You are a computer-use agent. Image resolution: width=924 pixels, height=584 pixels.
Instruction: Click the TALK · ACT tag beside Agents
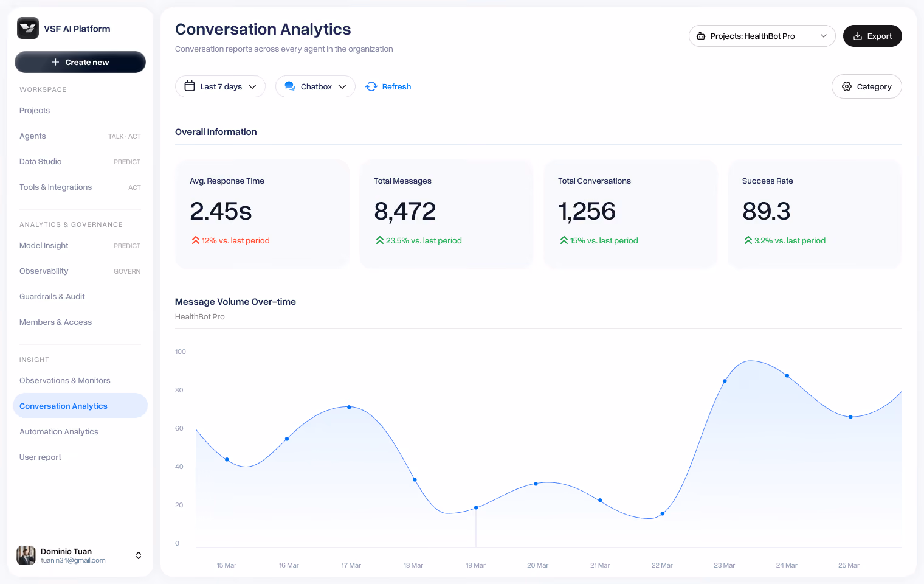(x=124, y=136)
